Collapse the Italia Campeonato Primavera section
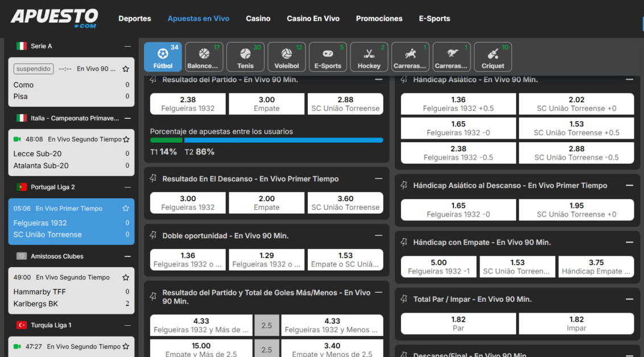Image resolution: width=644 pixels, height=357 pixels. point(128,118)
